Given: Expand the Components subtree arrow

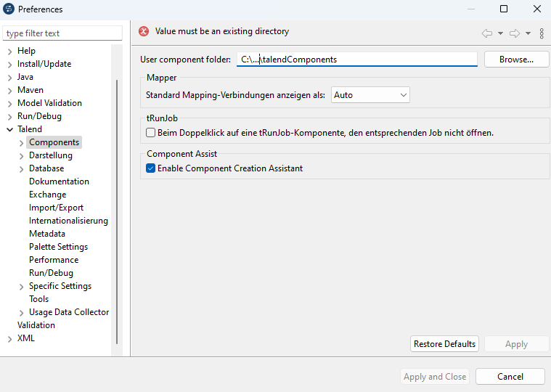Looking at the screenshot, I should (x=22, y=143).
